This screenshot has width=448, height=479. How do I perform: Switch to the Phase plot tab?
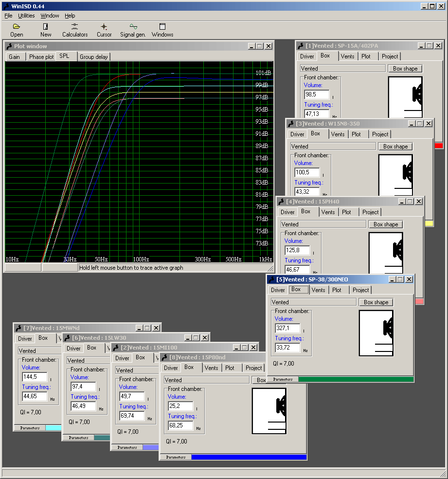point(41,57)
